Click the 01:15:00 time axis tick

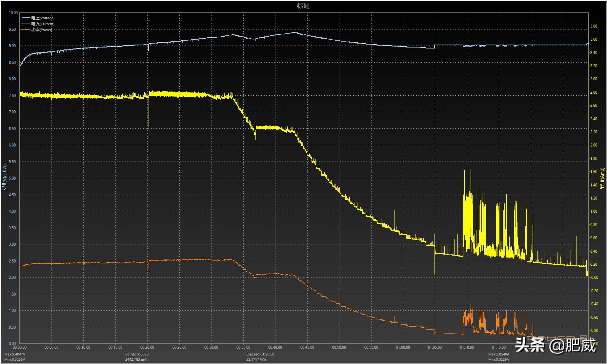[498, 347]
